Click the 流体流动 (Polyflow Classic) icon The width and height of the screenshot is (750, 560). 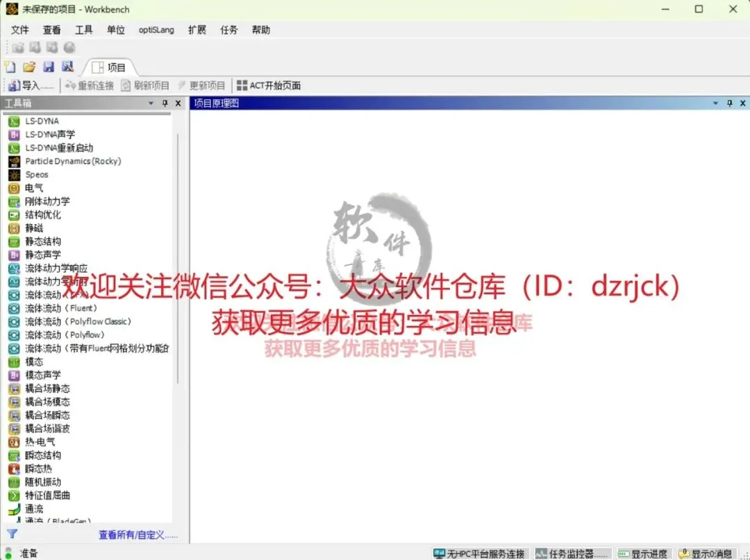[x=14, y=322]
